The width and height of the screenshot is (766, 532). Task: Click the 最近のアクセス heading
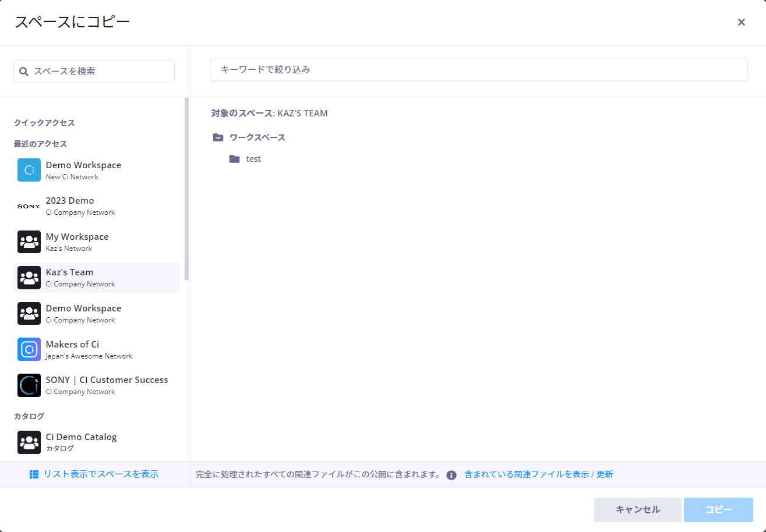[41, 144]
